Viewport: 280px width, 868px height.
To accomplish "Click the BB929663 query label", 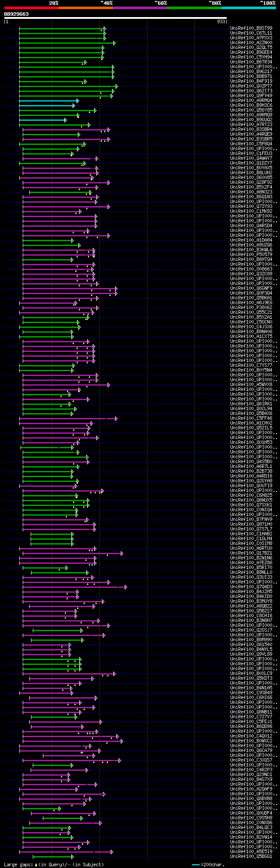I will point(16,14).
